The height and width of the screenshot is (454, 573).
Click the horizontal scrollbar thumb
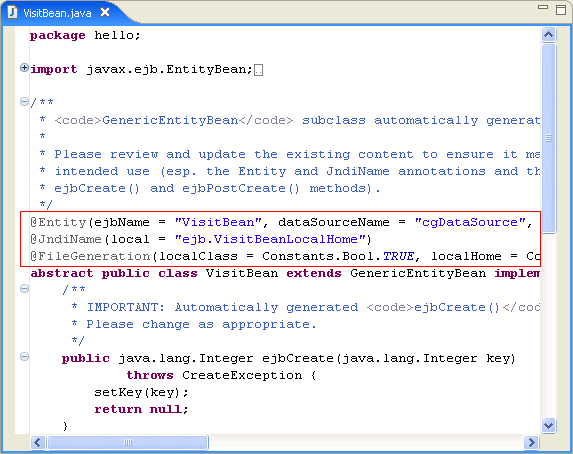pos(128,443)
